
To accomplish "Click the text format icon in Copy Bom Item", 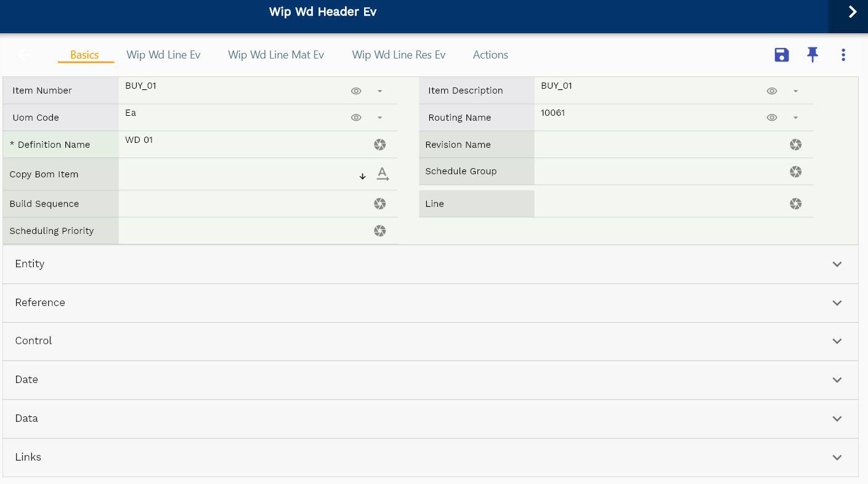I will (x=383, y=174).
